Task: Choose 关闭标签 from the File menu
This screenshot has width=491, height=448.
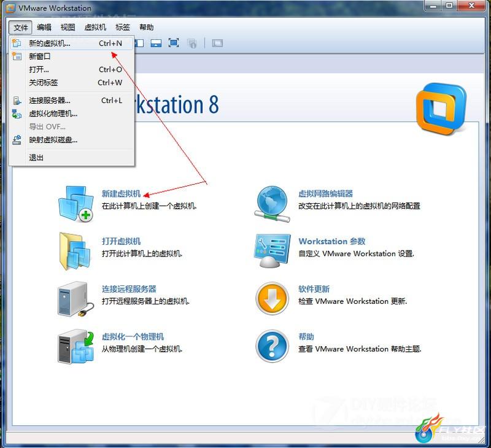Action: click(x=72, y=83)
